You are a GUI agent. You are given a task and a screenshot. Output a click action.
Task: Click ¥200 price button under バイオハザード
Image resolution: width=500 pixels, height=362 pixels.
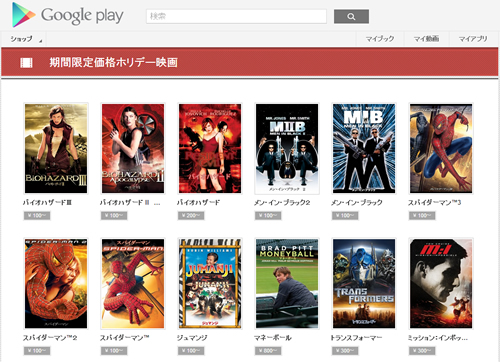pyautogui.click(x=191, y=216)
